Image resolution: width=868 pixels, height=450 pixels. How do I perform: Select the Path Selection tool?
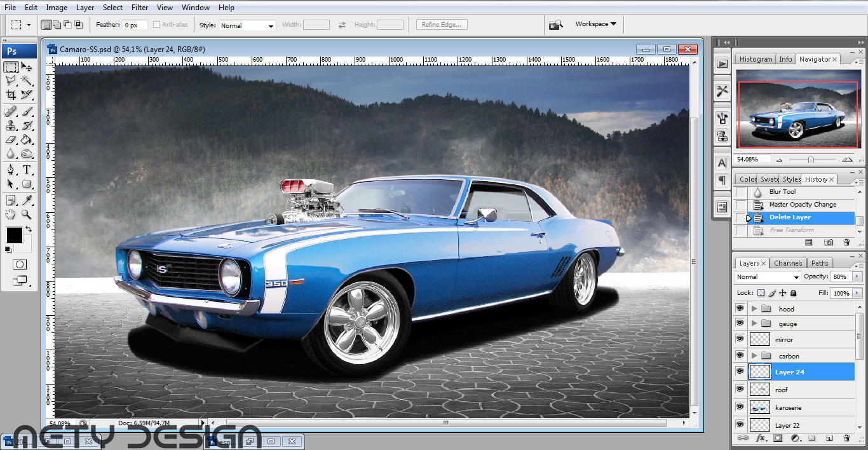[x=11, y=184]
